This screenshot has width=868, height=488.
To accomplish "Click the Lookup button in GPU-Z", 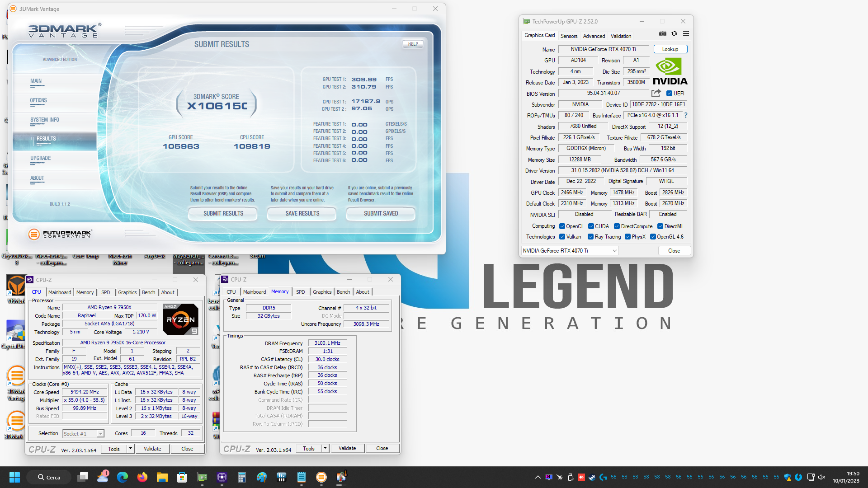I will [x=670, y=49].
